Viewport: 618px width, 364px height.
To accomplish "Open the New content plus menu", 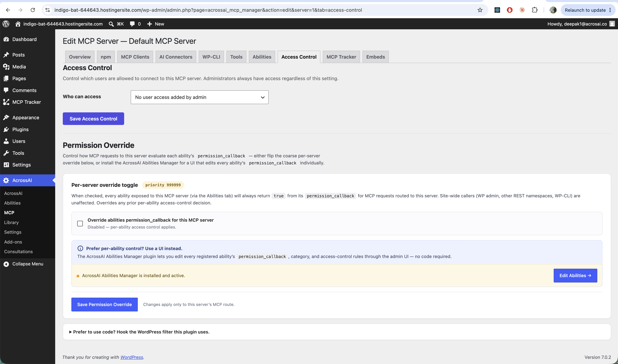I will click(156, 24).
